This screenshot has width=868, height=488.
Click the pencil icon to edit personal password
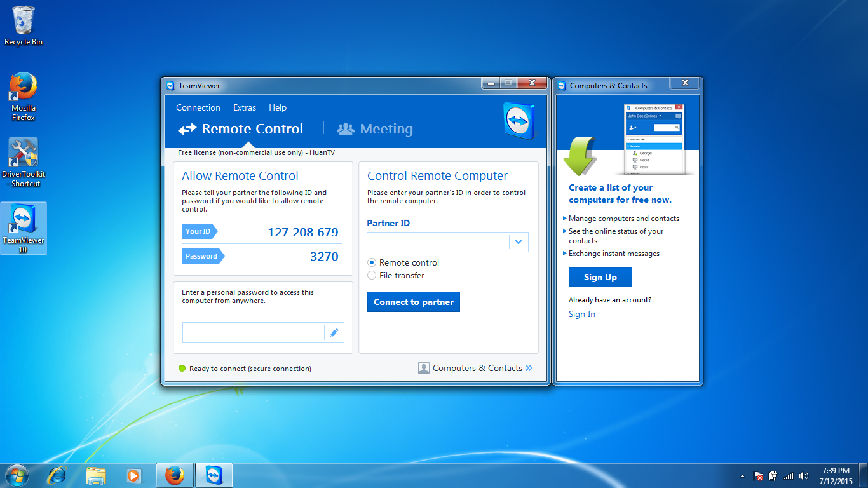tap(334, 333)
